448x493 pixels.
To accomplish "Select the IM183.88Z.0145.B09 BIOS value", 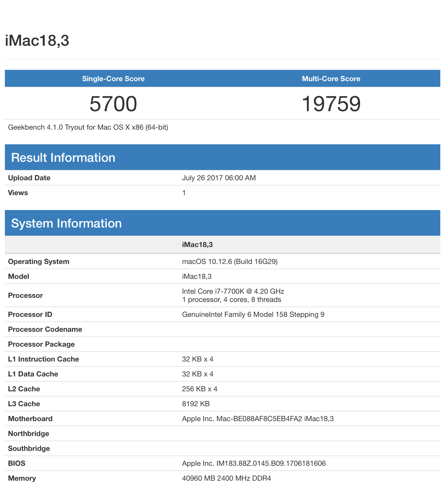I will point(254,463).
